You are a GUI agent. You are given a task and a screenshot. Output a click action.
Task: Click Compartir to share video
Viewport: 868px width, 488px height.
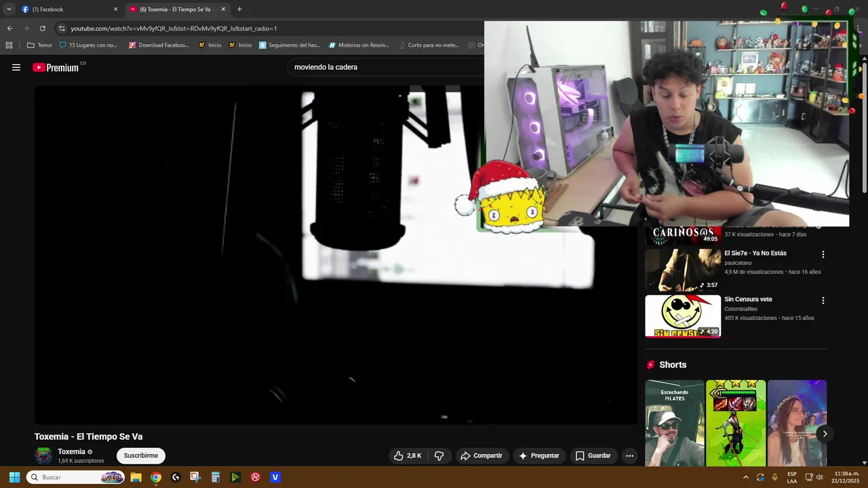click(481, 455)
